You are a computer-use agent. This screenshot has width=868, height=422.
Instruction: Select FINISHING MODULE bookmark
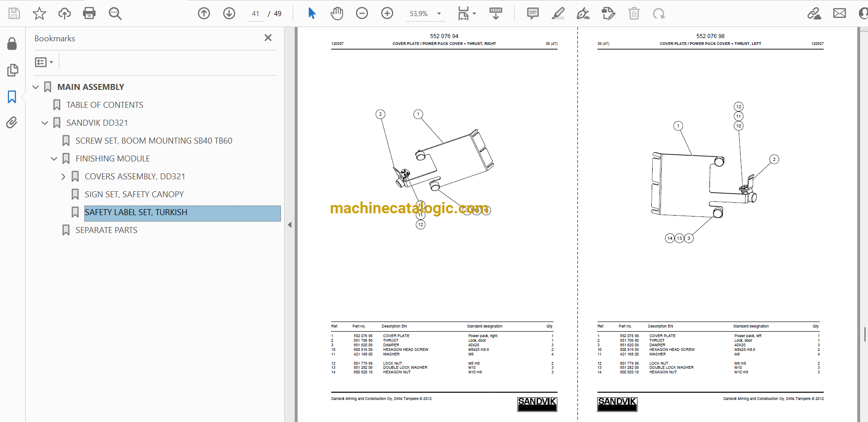(x=113, y=159)
